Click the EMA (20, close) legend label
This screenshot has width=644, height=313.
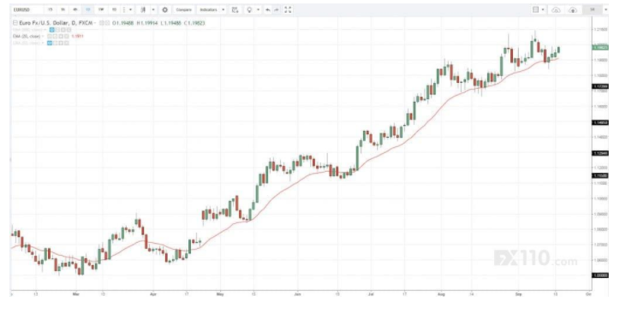27,37
